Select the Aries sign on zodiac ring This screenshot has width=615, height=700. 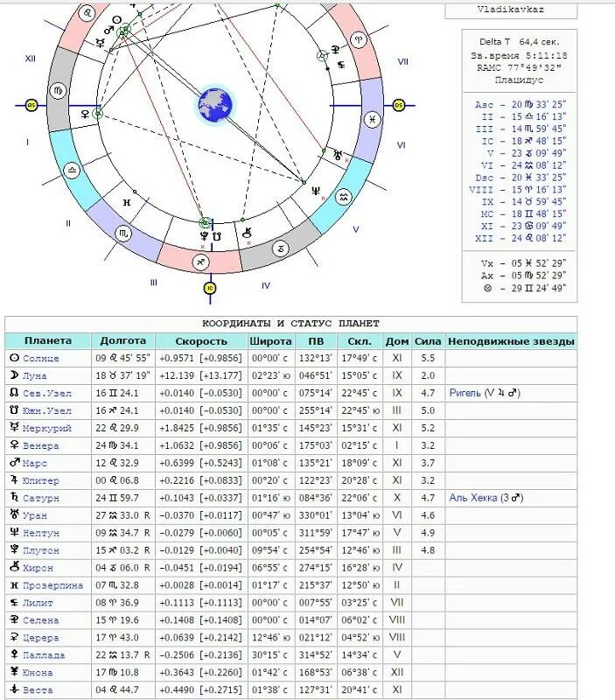click(359, 39)
